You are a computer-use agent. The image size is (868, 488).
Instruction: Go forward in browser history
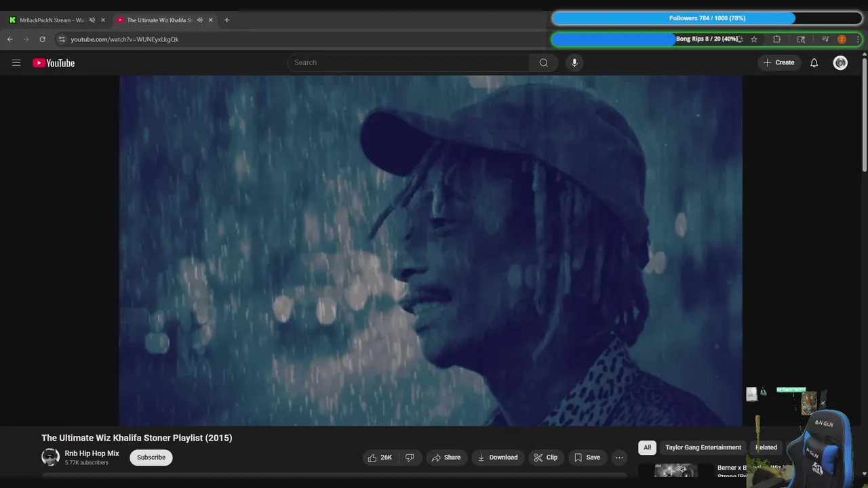pos(26,39)
